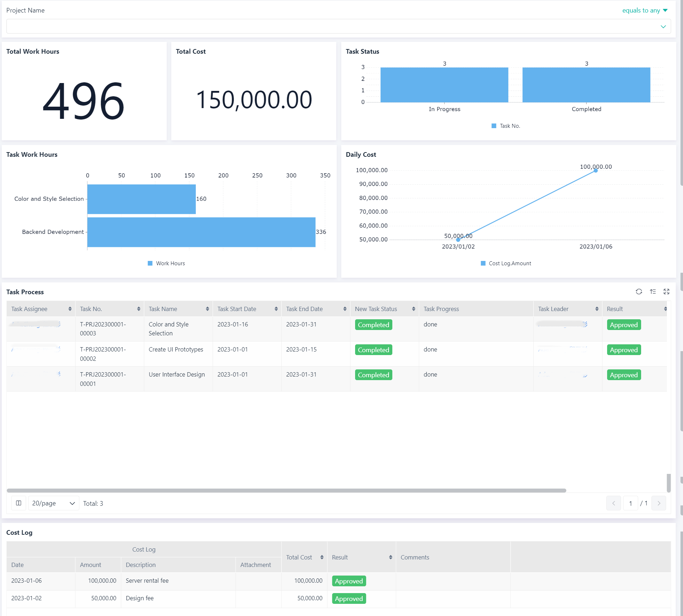Click the Task Name column header

[163, 309]
